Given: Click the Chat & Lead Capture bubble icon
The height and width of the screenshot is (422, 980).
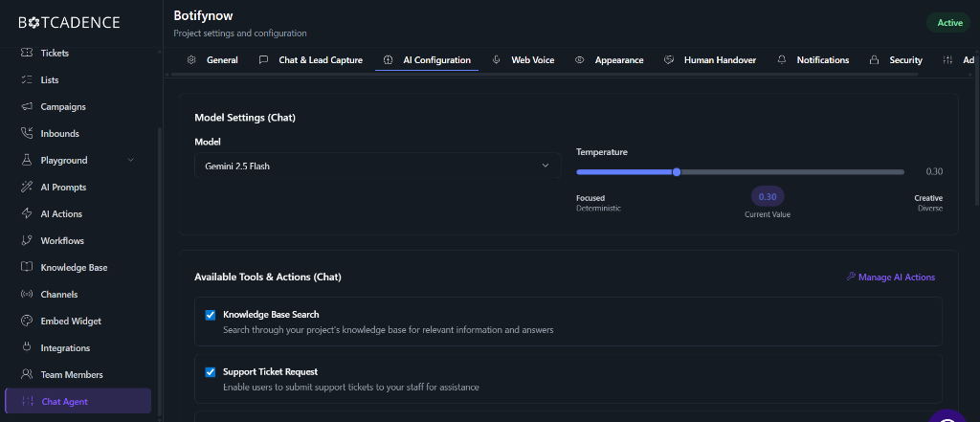Looking at the screenshot, I should tap(264, 60).
